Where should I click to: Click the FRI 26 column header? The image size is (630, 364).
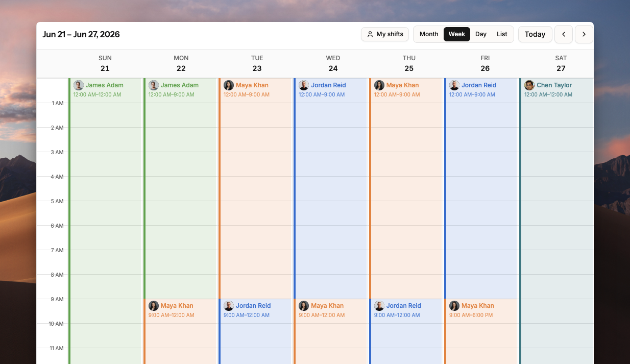coord(485,63)
